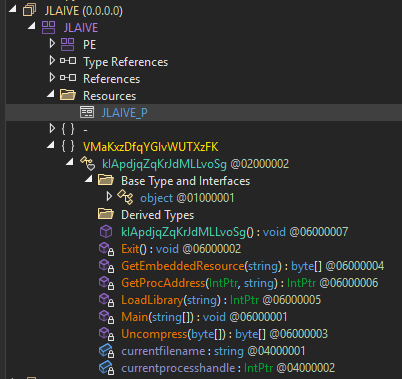Viewport: 402px width, 379px height.
Task: Expand the PE node
Action: 52,43
